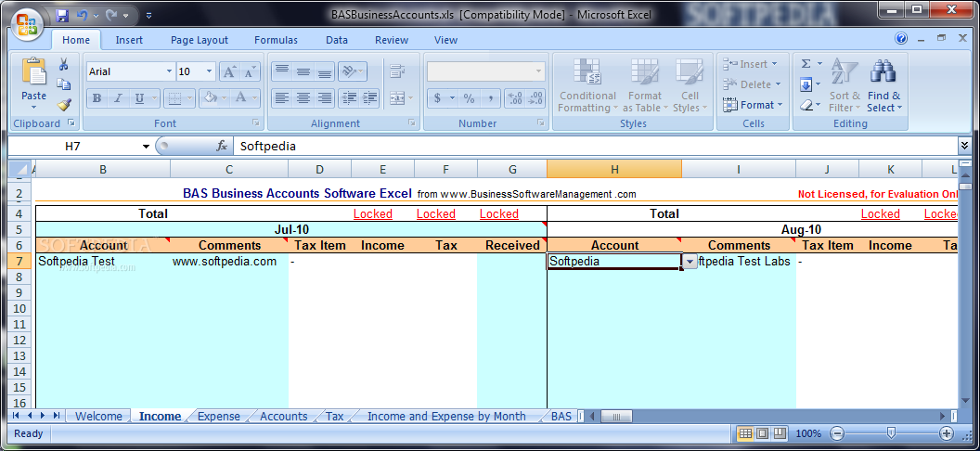This screenshot has height=451, width=980.
Task: Click the Accounting dollar format icon
Action: pyautogui.click(x=437, y=98)
